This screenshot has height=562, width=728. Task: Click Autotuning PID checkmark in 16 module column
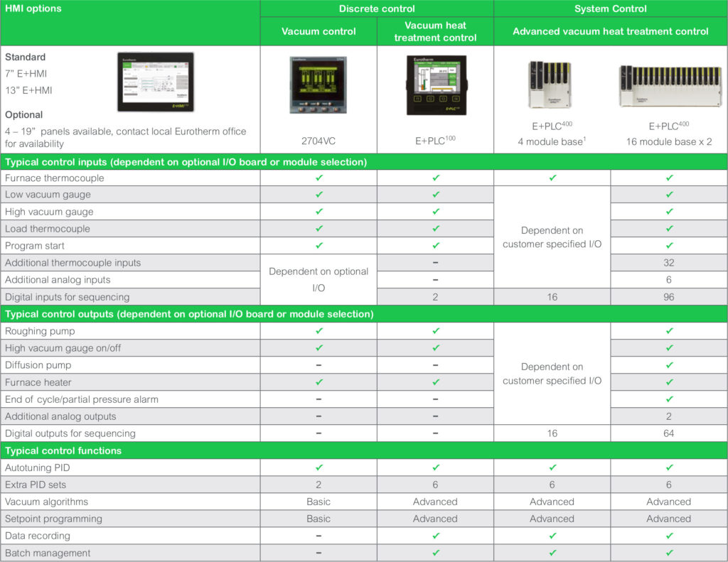669,467
